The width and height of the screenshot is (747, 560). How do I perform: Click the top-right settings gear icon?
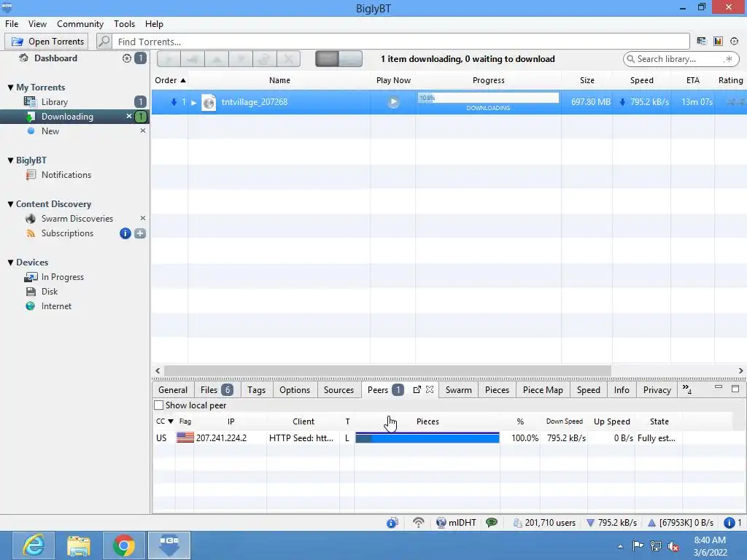[x=734, y=42]
